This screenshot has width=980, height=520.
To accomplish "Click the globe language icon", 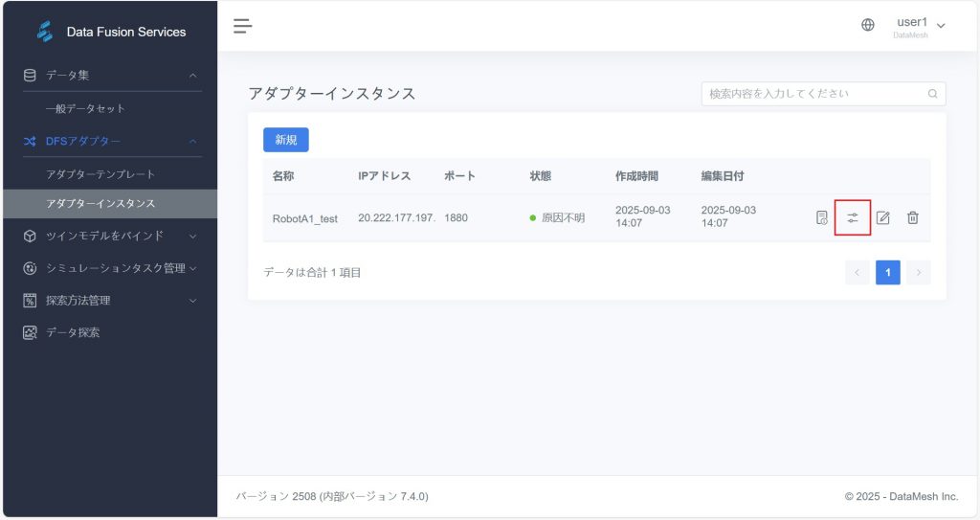I will point(868,26).
